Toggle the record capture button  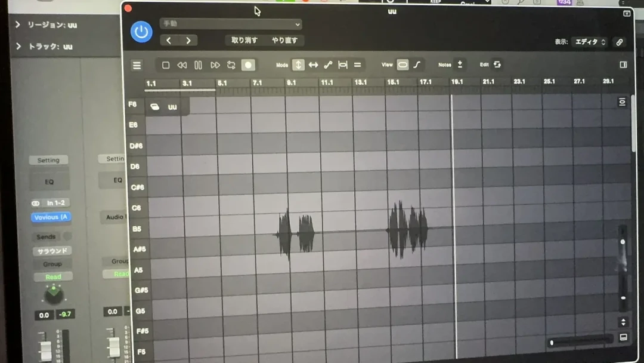click(x=248, y=65)
